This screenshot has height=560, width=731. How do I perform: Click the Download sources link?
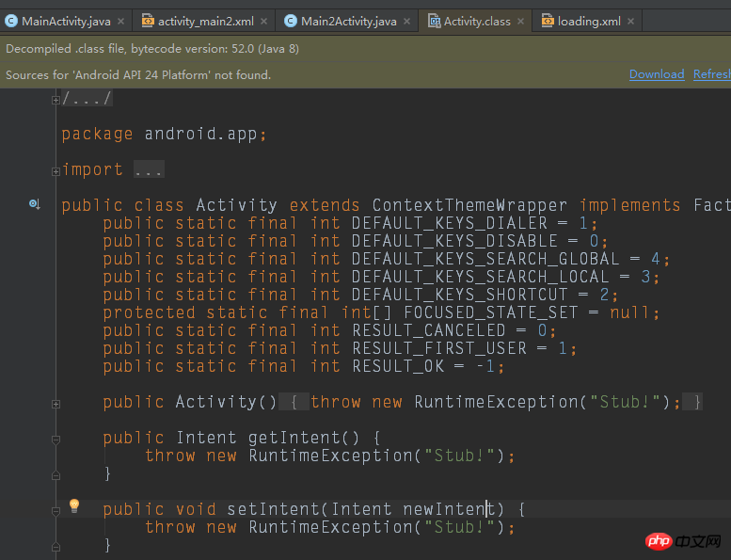[x=656, y=74]
